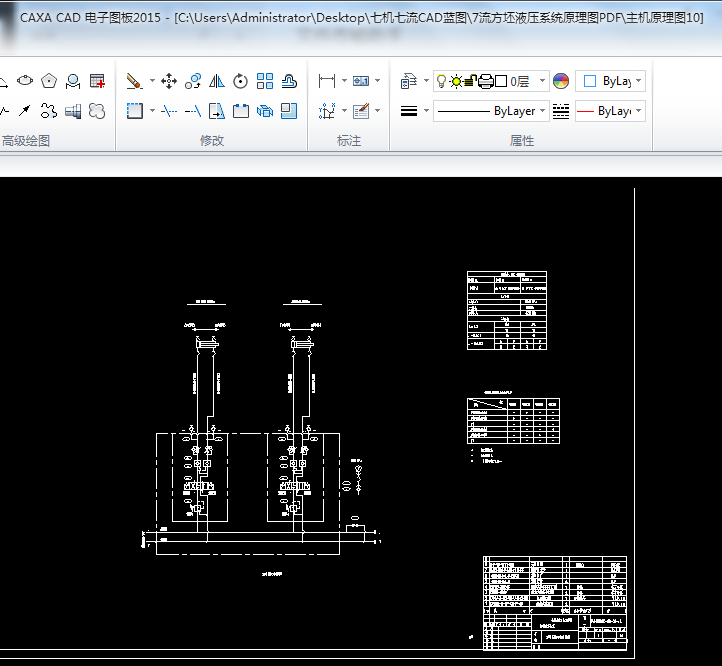Toggle the layer on/off lightbulb
Viewport: 722px width, 666px height.
click(441, 81)
